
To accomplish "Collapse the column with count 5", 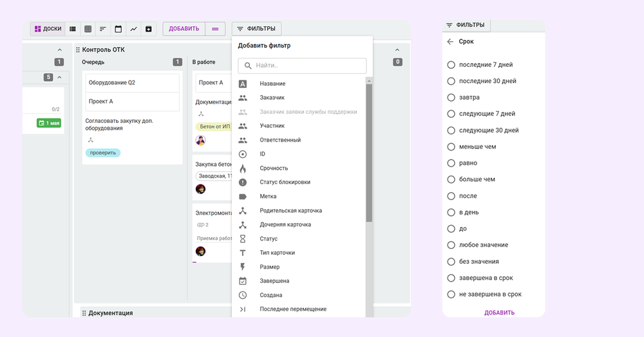I will pyautogui.click(x=60, y=77).
